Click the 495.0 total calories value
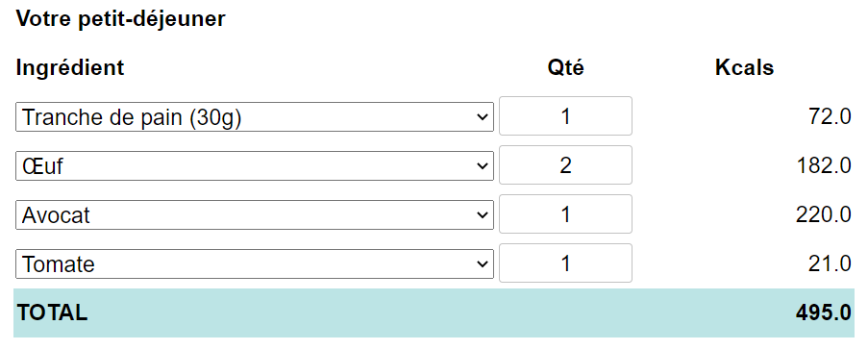The width and height of the screenshot is (868, 350). pos(824,312)
